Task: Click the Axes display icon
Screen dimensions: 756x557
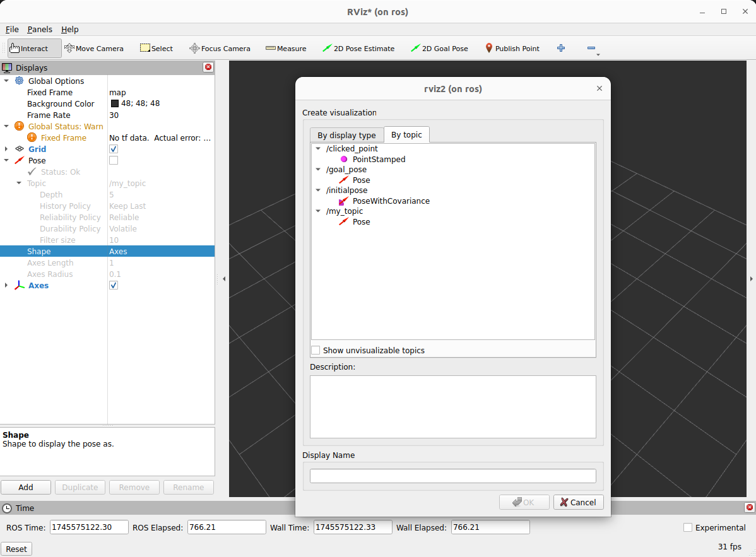Action: [x=20, y=285]
